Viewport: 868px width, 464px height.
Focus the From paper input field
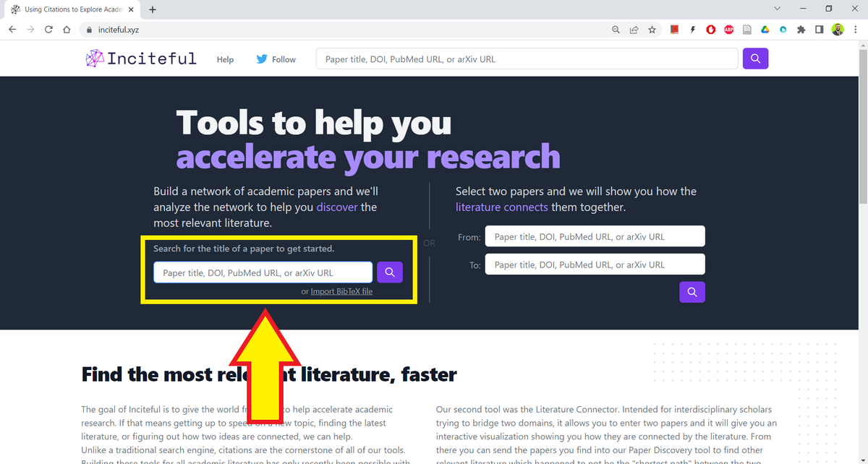point(595,236)
